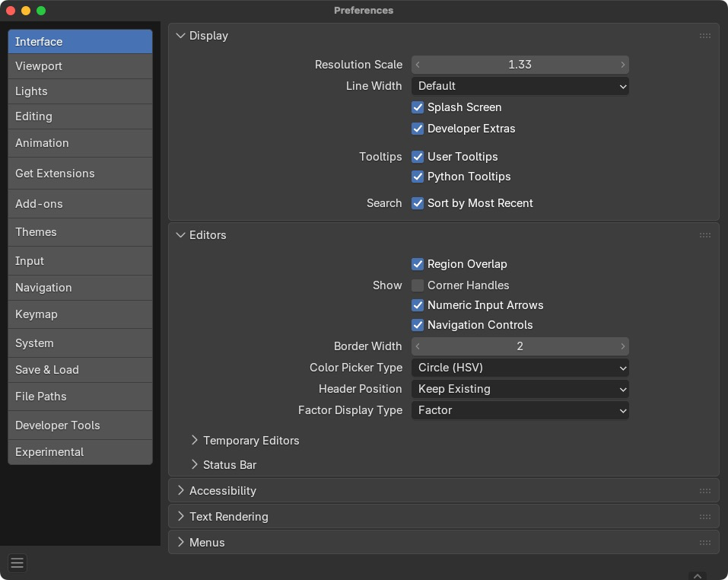Click the Accessibility panel drag grip dots
This screenshot has width=728, height=580.
[x=704, y=491]
